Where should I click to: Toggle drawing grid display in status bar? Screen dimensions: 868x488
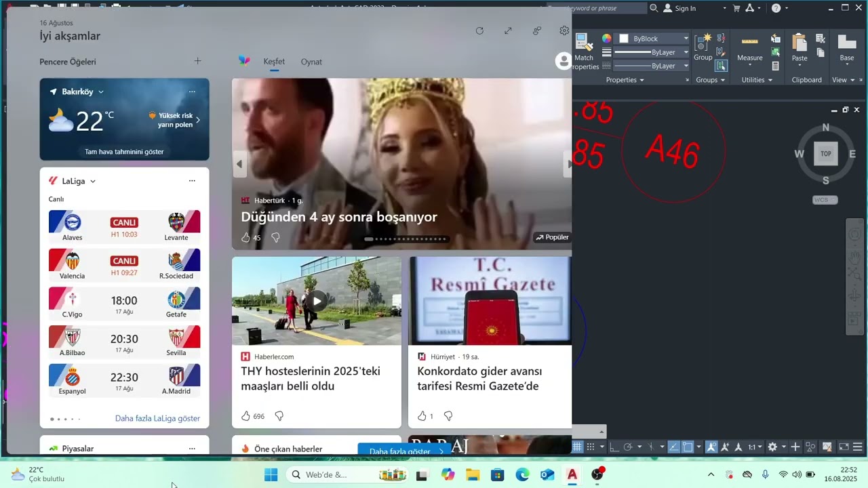577,447
